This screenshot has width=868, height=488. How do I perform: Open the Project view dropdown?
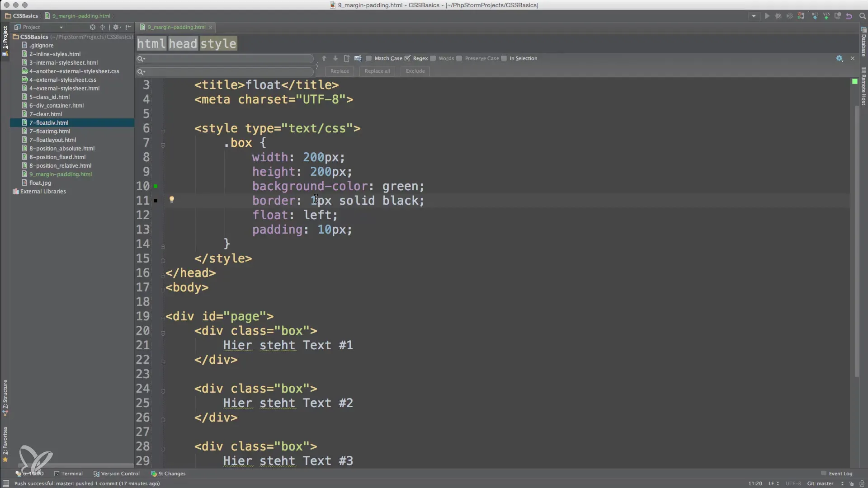tap(61, 27)
